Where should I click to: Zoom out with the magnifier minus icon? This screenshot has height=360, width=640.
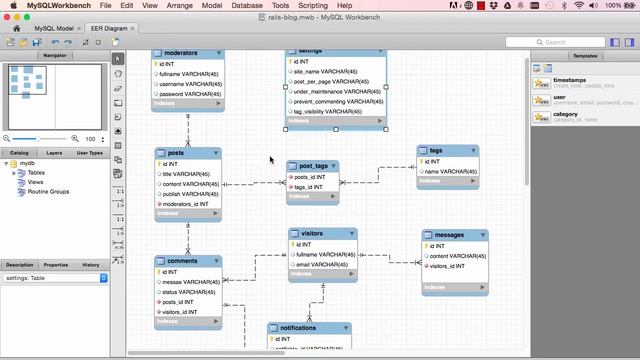click(x=7, y=139)
